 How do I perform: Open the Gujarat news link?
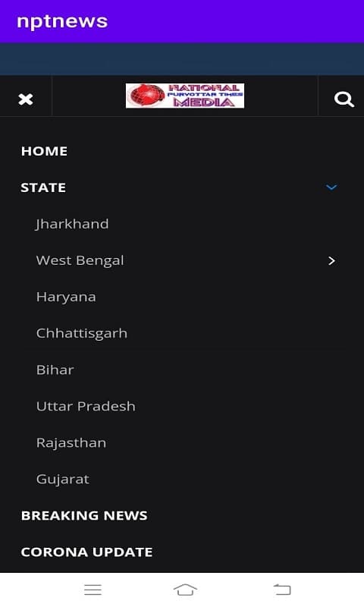click(63, 480)
